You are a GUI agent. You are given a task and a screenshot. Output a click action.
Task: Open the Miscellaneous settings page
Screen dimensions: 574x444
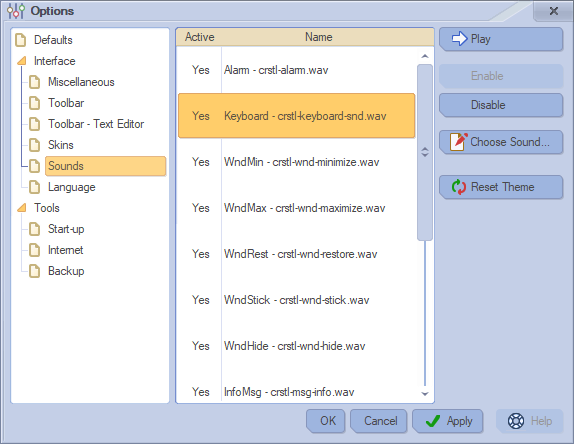click(81, 82)
